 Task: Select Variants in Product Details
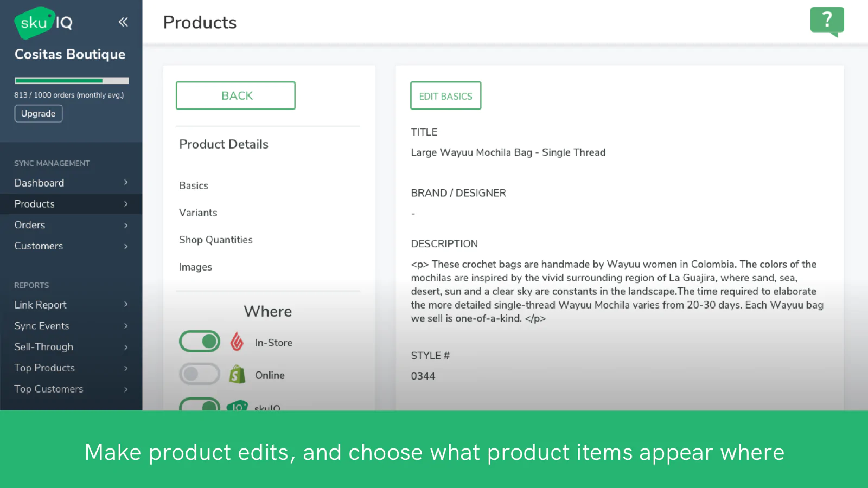click(198, 213)
